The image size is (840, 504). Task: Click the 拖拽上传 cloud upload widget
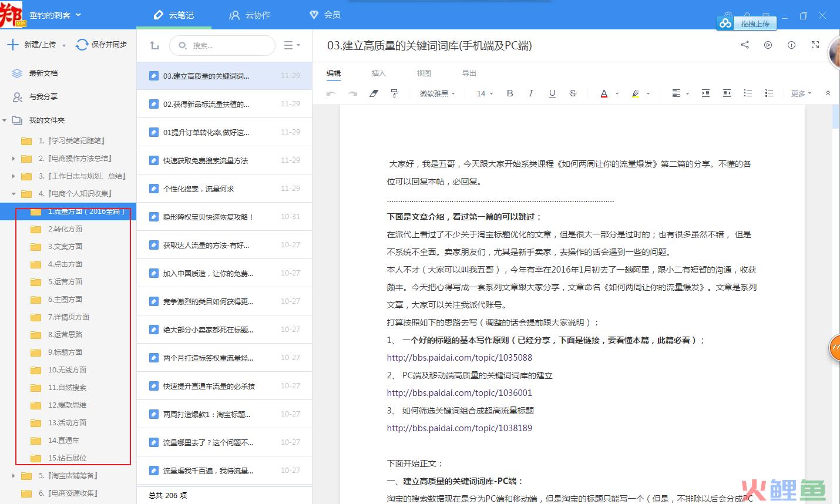tap(747, 23)
